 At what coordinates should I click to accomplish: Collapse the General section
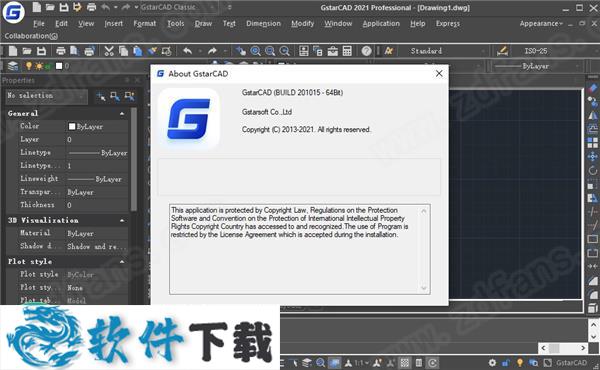pos(122,114)
